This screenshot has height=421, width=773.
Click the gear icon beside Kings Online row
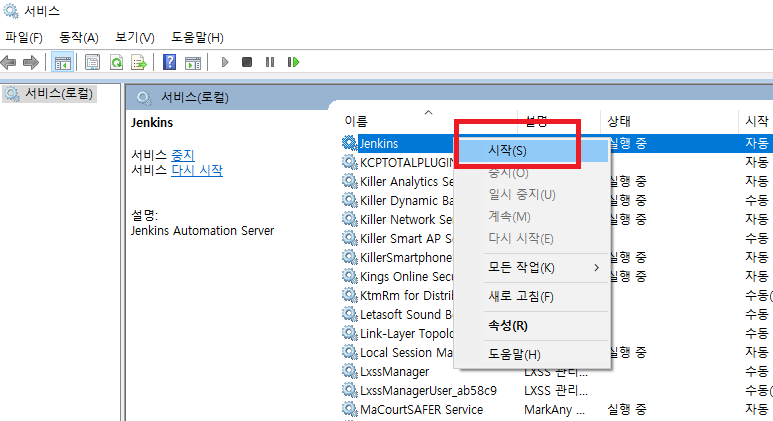(x=350, y=276)
